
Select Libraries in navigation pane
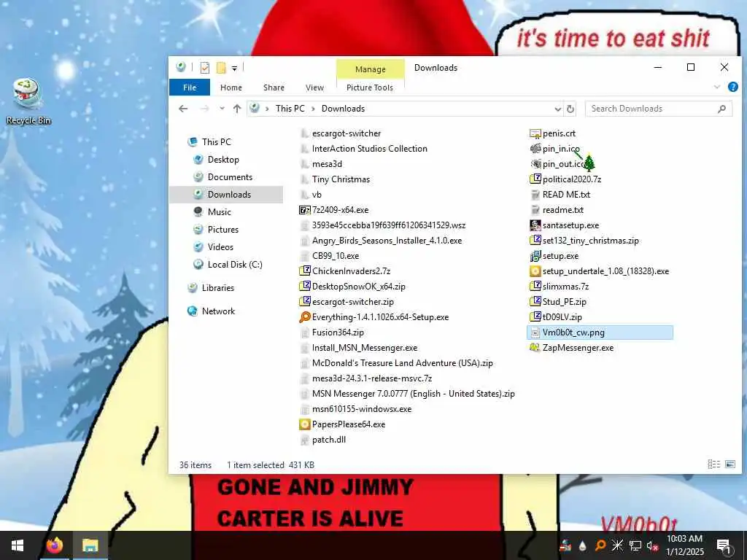[x=217, y=288]
